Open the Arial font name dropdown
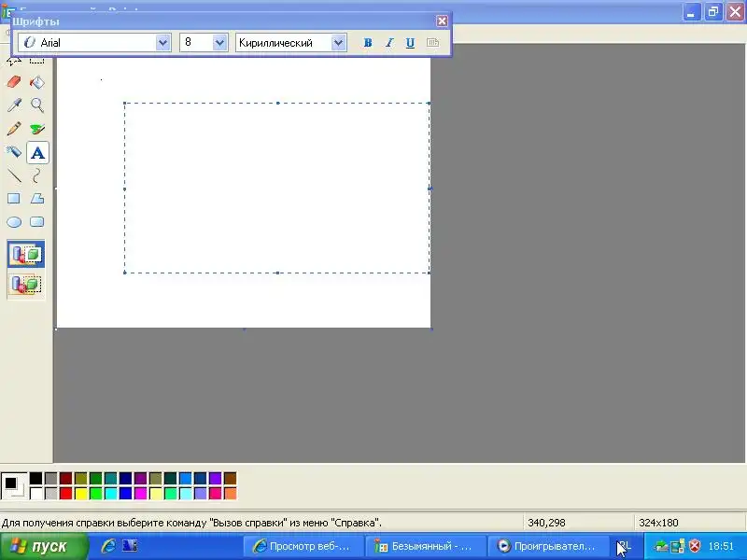 [162, 43]
